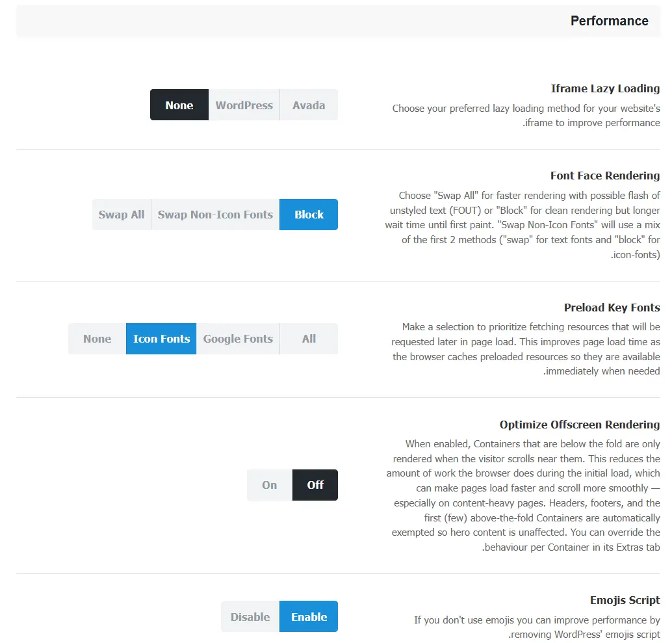The height and width of the screenshot is (643, 672).
Task: Click the Preload Key Fonts heading
Action: click(612, 308)
